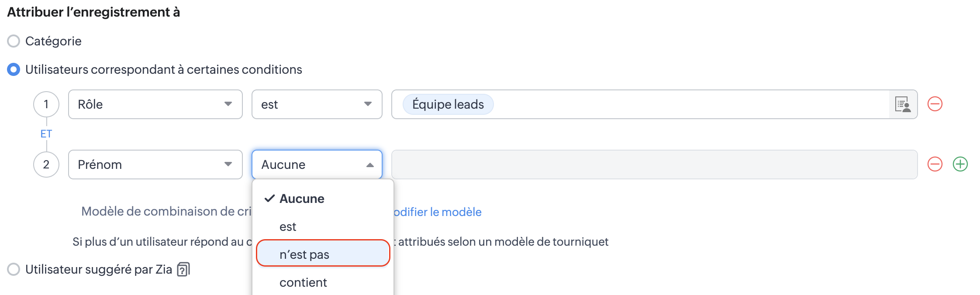Select Utilisateurs correspondant à certaines conditions radio

coord(14,69)
